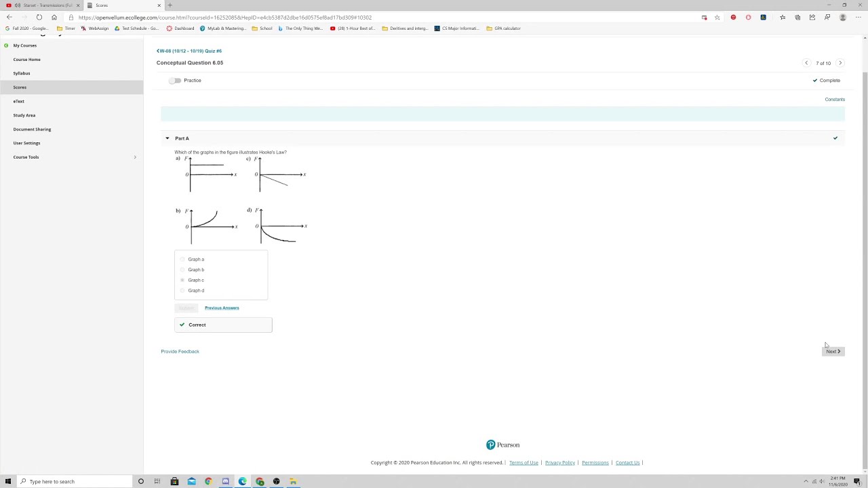Screen dimensions: 868x488
Task: Open Document Sharing in the sidebar
Action: pyautogui.click(x=32, y=129)
